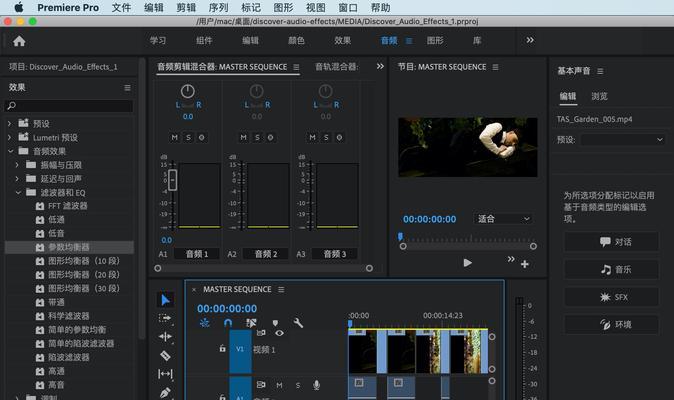
Task: Open the 适合 zoom level dropdown
Action: click(503, 219)
